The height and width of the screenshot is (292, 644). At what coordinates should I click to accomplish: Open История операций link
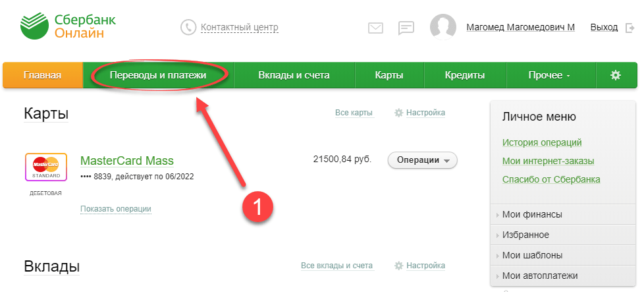click(542, 143)
